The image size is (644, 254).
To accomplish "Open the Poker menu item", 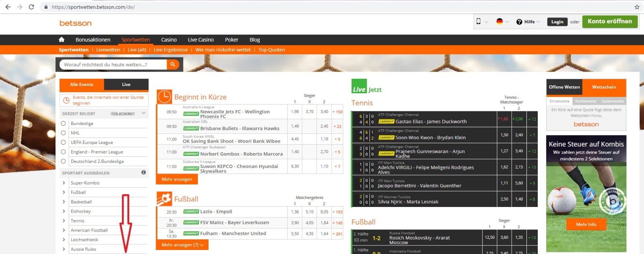I will [231, 40].
